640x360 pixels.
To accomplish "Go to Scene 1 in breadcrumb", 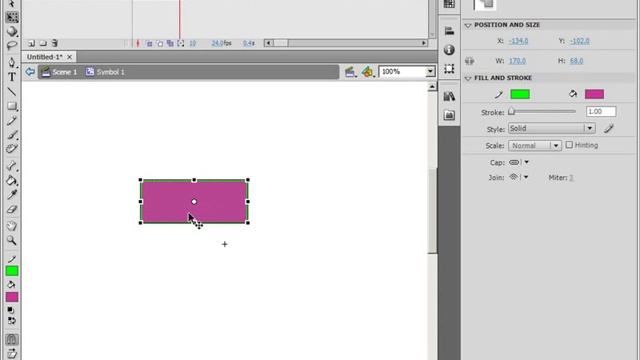I will 59,72.
